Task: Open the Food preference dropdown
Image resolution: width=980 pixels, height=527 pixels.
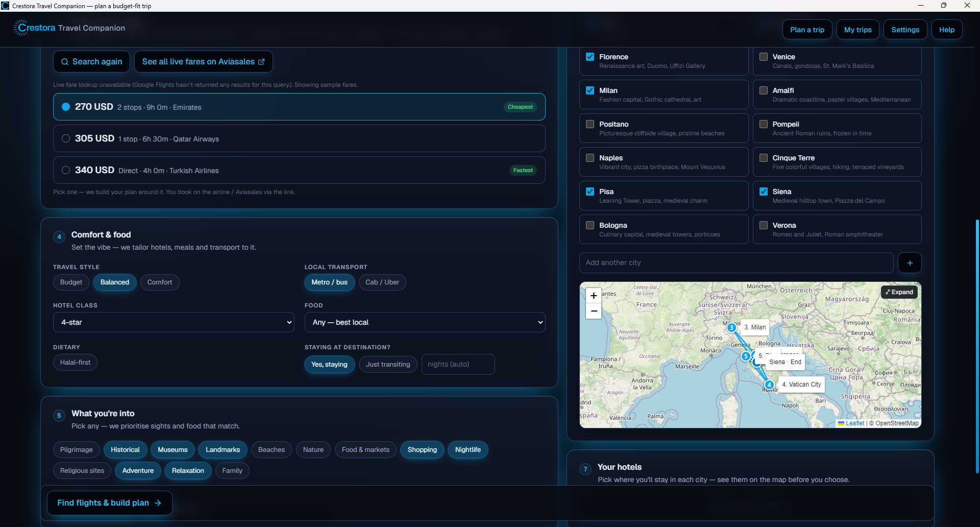Action: [x=425, y=322]
